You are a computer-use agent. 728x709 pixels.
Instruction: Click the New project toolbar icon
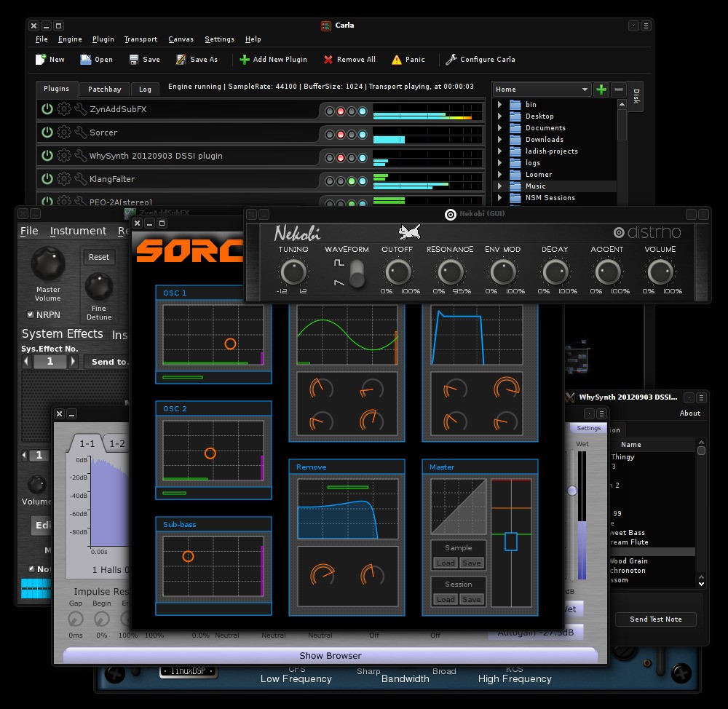[41, 60]
